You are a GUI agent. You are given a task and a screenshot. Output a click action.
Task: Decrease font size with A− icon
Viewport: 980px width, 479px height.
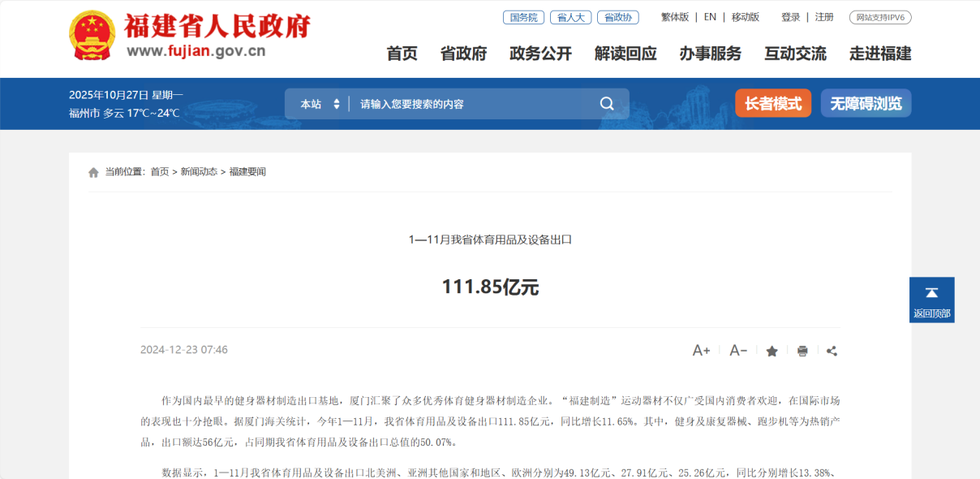click(x=738, y=351)
